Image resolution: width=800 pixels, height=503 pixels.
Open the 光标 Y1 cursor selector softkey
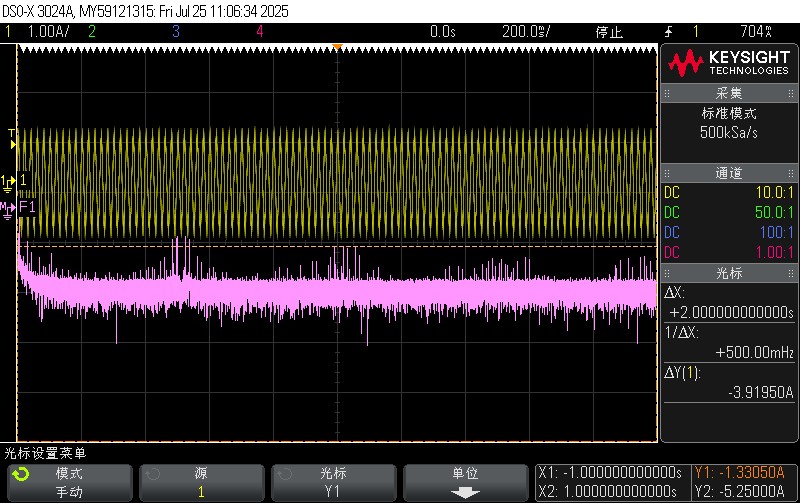pos(333,482)
